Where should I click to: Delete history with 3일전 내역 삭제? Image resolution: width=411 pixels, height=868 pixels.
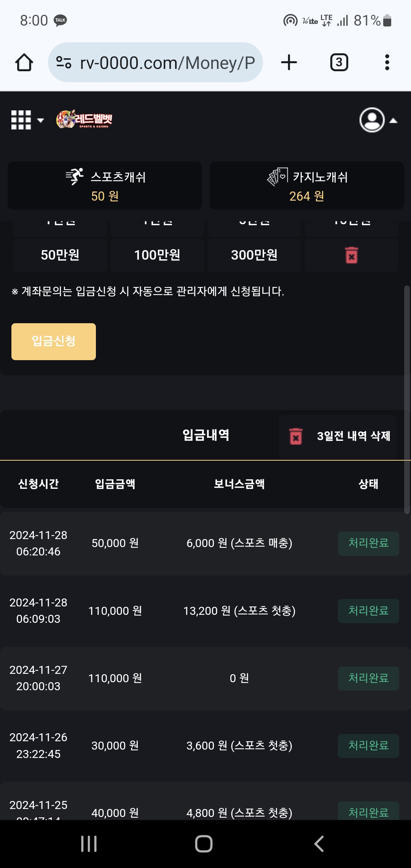coord(338,436)
